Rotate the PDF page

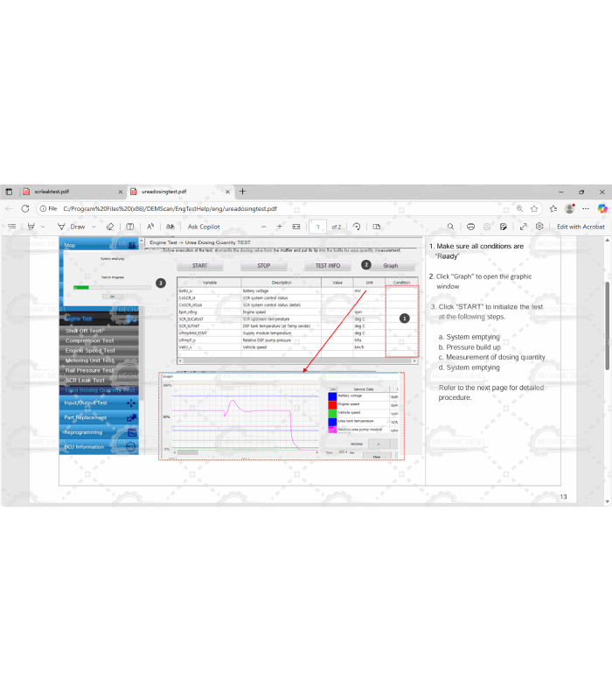358,227
